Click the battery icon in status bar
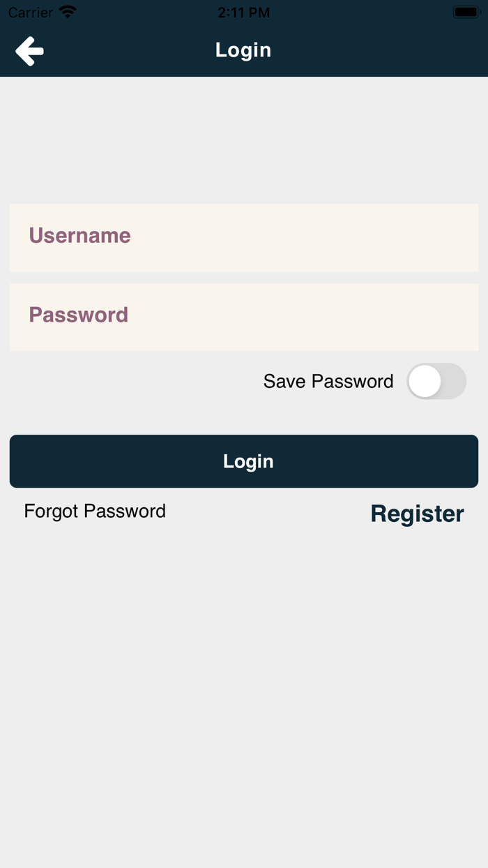 pyautogui.click(x=465, y=12)
